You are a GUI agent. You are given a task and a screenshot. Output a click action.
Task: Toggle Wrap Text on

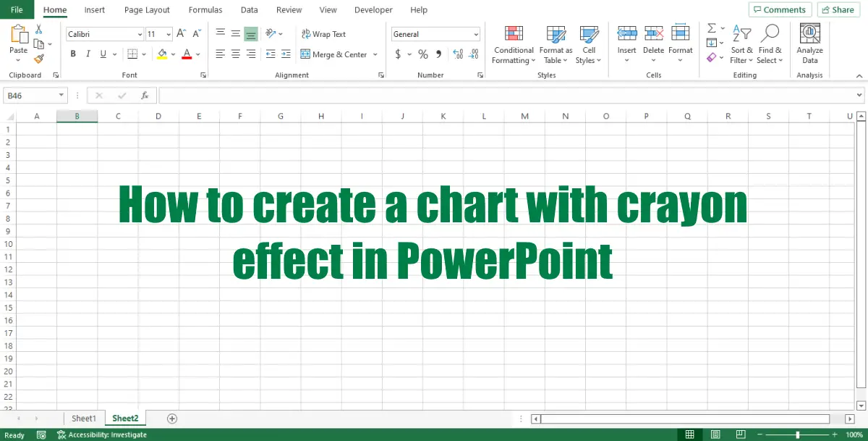(x=323, y=34)
